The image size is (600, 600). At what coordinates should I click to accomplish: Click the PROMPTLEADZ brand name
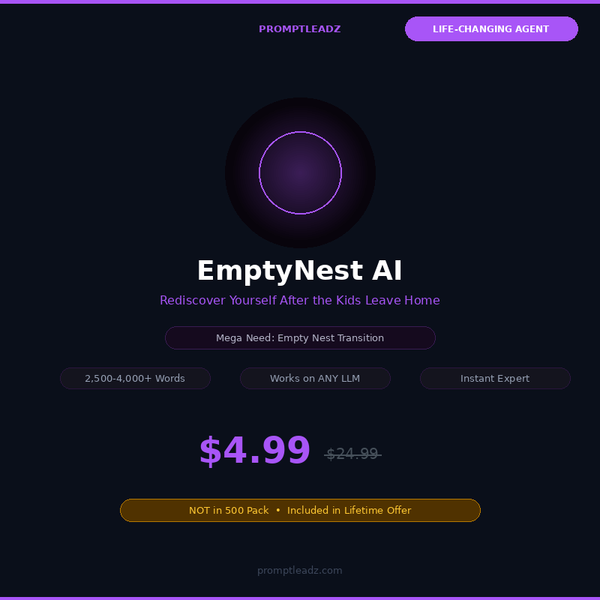pyautogui.click(x=300, y=29)
